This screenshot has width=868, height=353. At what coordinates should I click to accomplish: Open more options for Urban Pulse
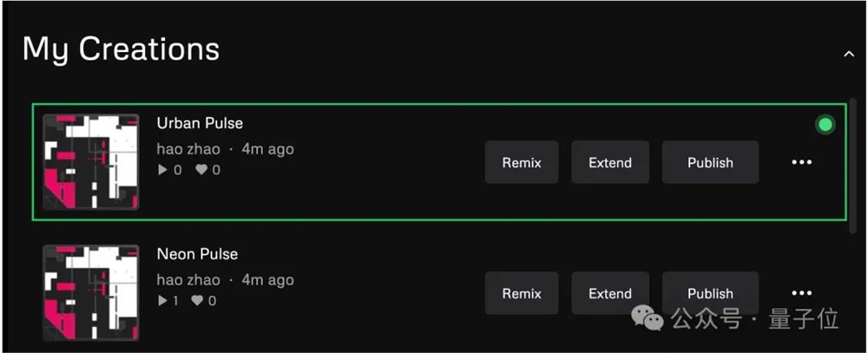tap(801, 162)
